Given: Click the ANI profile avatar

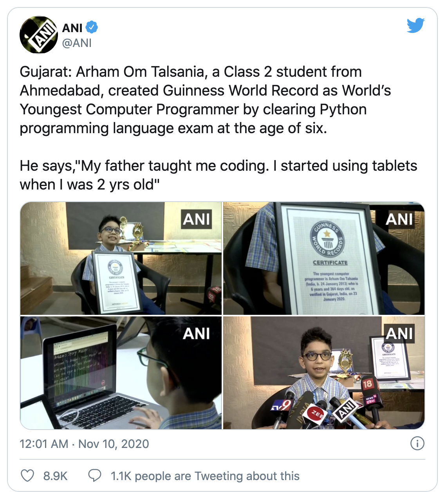Looking at the screenshot, I should pos(39,35).
